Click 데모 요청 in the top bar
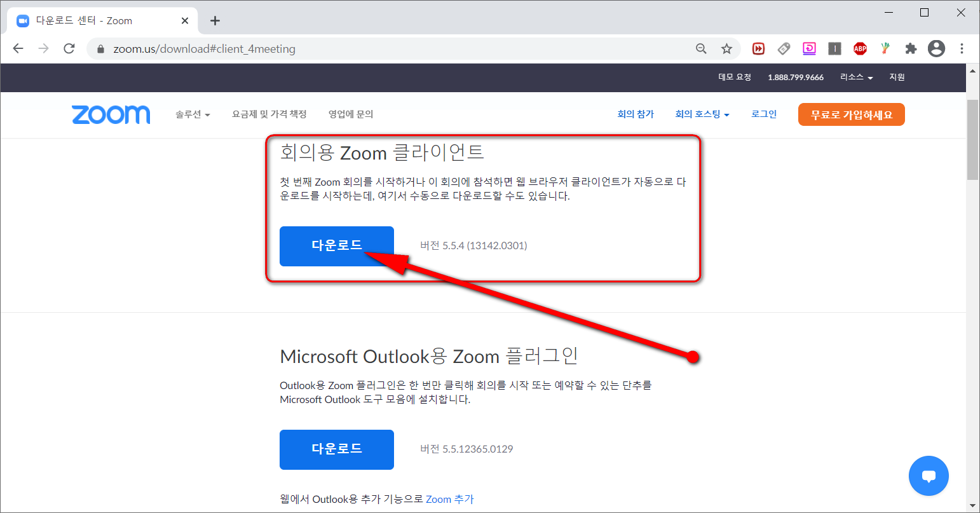Screen dimensions: 980x513 (x=735, y=77)
